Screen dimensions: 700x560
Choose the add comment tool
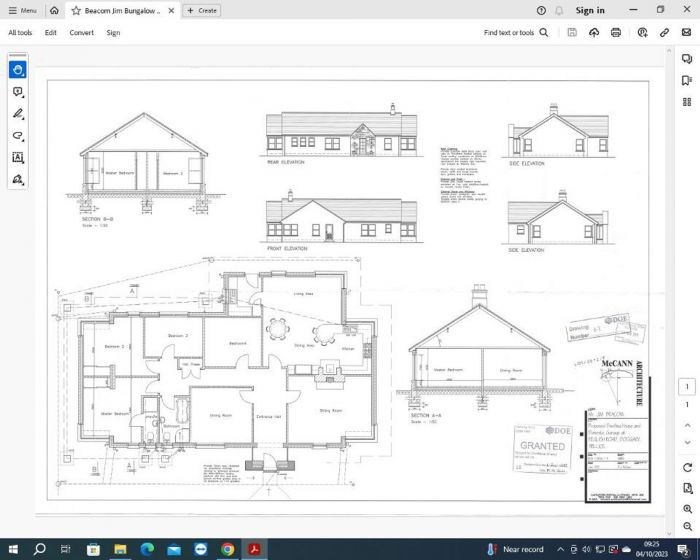tap(18, 92)
